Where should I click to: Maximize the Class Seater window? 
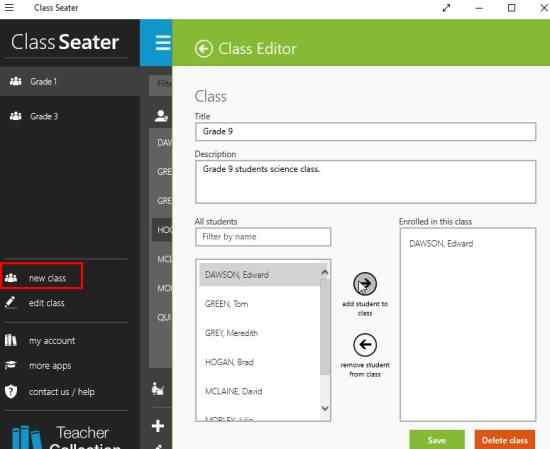click(512, 8)
